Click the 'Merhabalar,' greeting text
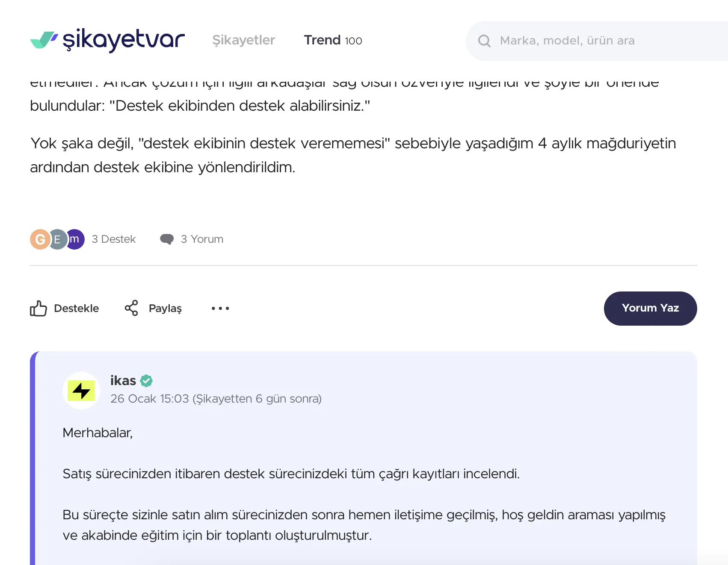 (x=98, y=433)
